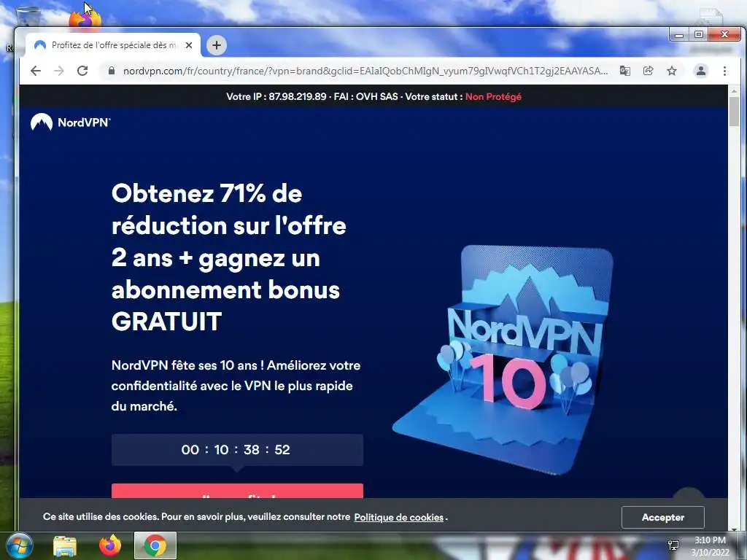Open the Politique de cookies link

tap(399, 517)
